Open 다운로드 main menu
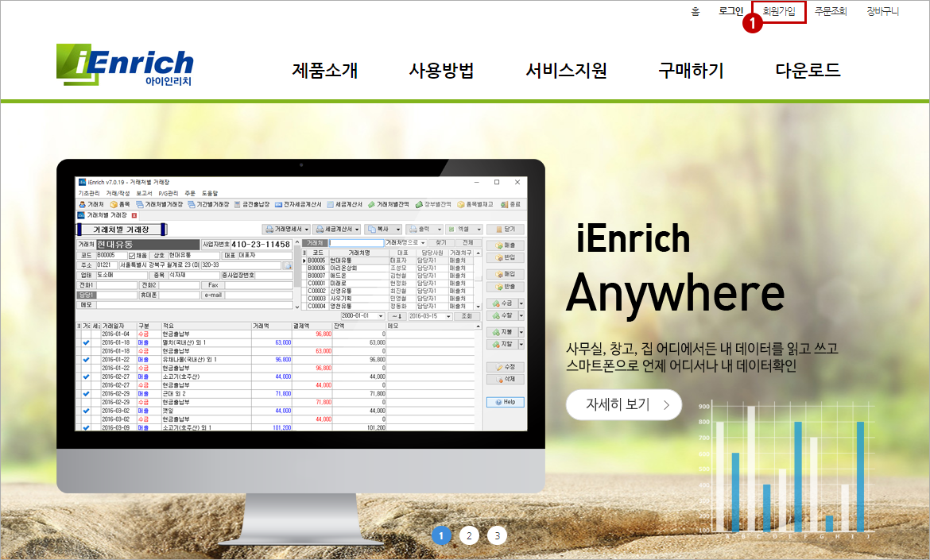The height and width of the screenshot is (560, 930). coord(808,71)
